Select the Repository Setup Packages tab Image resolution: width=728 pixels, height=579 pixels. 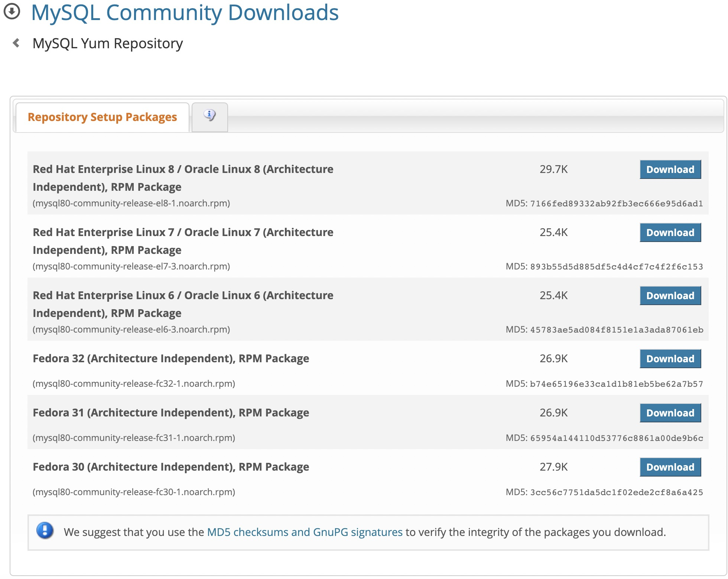coord(103,117)
